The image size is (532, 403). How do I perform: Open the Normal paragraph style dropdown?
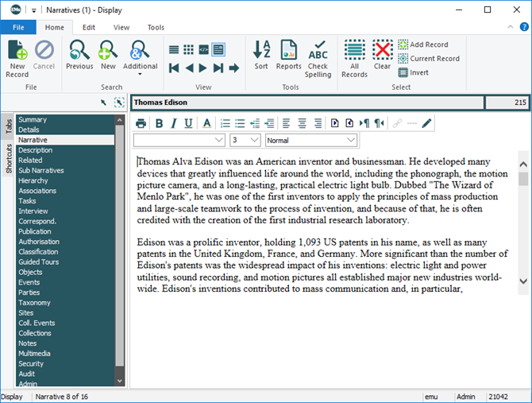click(351, 140)
